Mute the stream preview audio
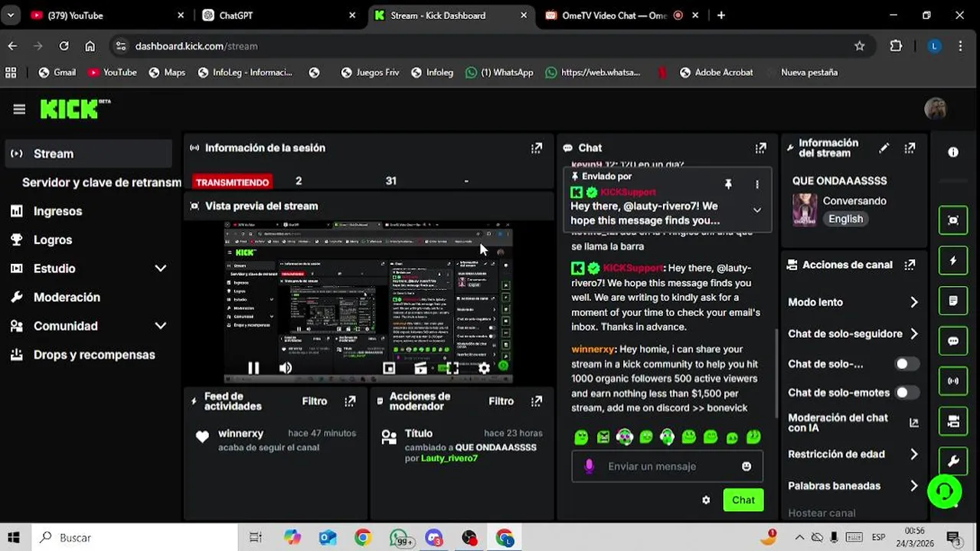Image resolution: width=980 pixels, height=551 pixels. click(x=286, y=368)
